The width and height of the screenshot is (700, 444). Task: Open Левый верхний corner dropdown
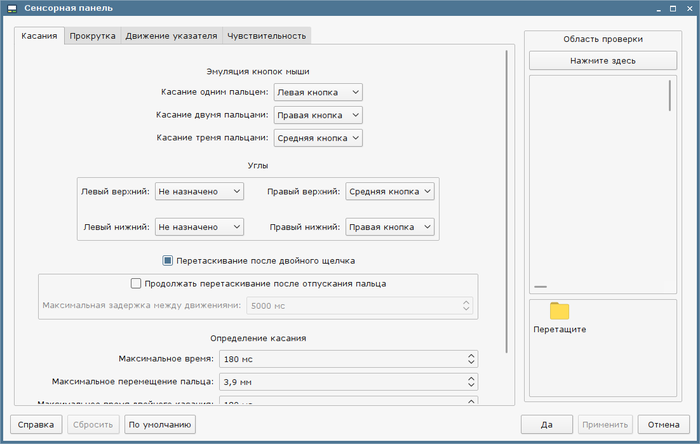tap(199, 191)
